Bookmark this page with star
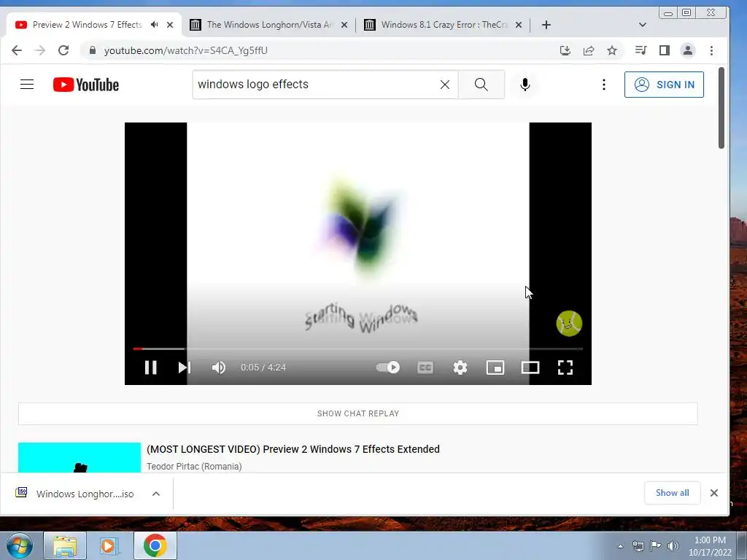 [612, 50]
